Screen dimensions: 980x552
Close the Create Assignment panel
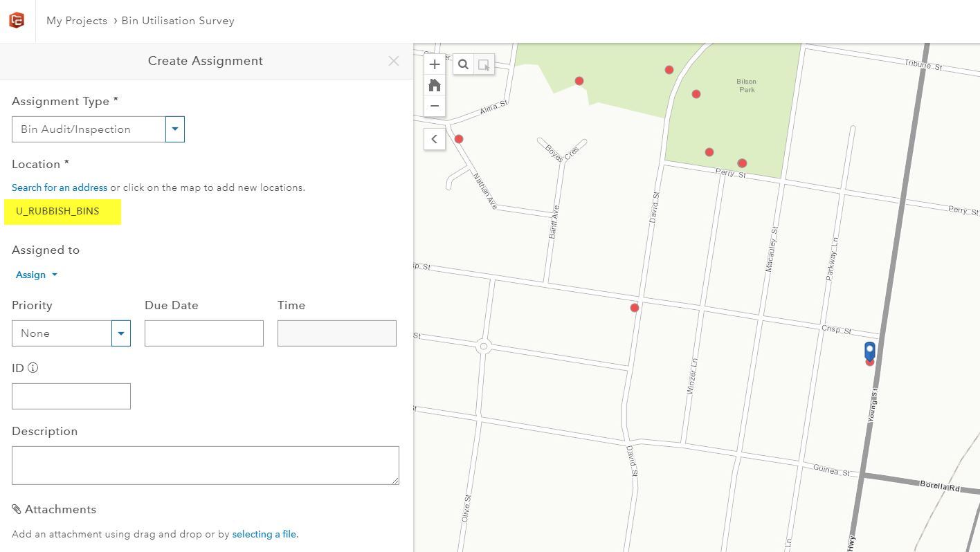(393, 61)
